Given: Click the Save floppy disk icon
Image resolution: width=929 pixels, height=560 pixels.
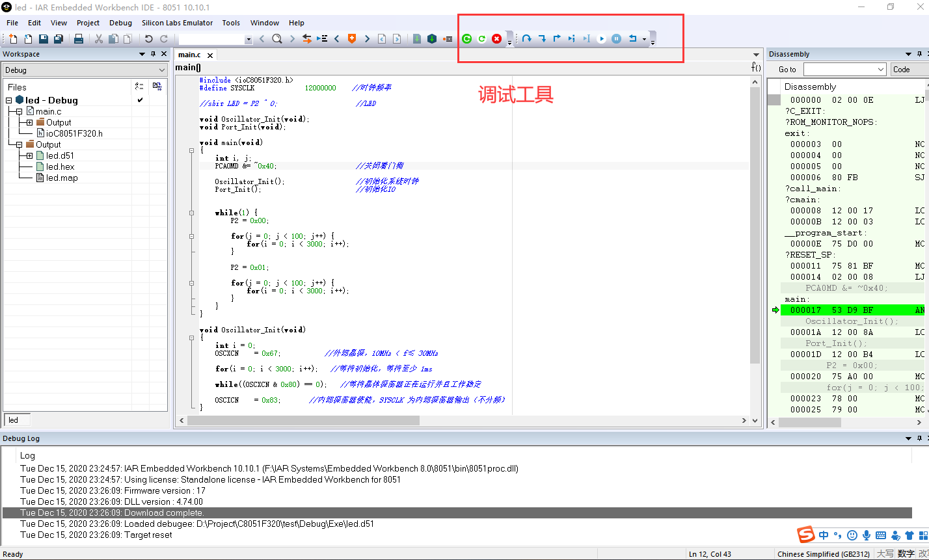Looking at the screenshot, I should (43, 39).
